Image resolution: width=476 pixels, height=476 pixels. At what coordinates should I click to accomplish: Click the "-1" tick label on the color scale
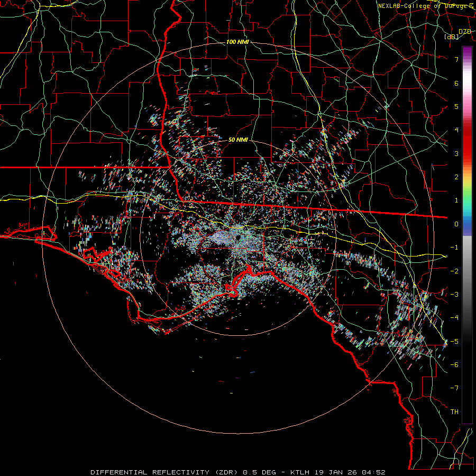tap(454, 248)
